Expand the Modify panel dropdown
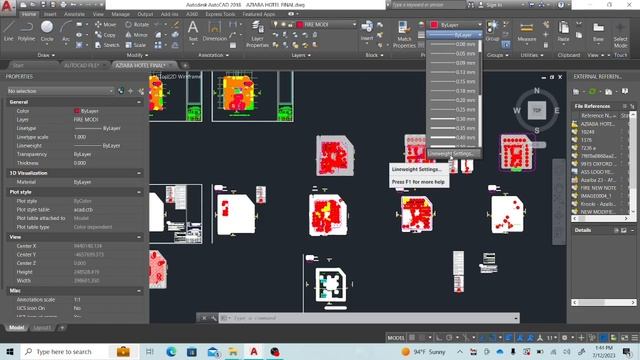 click(138, 55)
